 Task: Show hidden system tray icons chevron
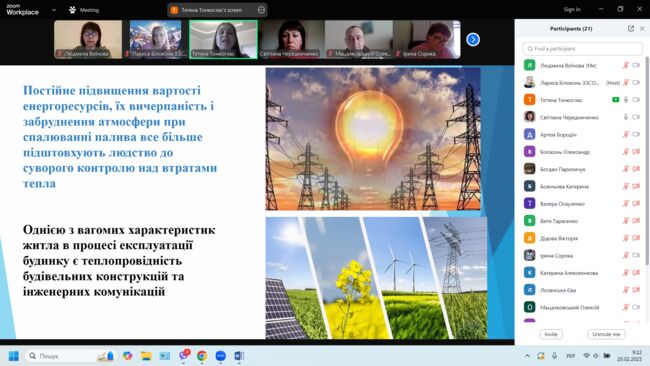point(527,356)
